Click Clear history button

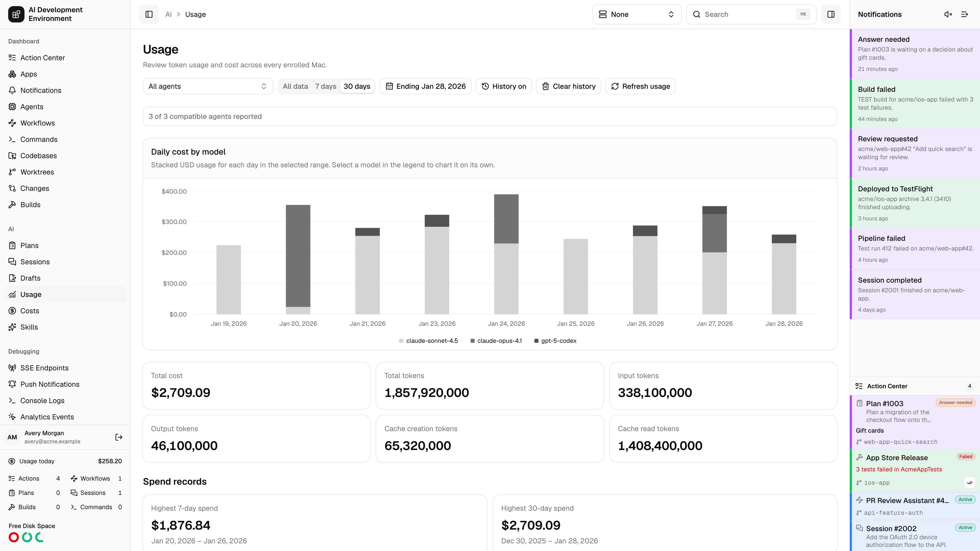tap(568, 86)
